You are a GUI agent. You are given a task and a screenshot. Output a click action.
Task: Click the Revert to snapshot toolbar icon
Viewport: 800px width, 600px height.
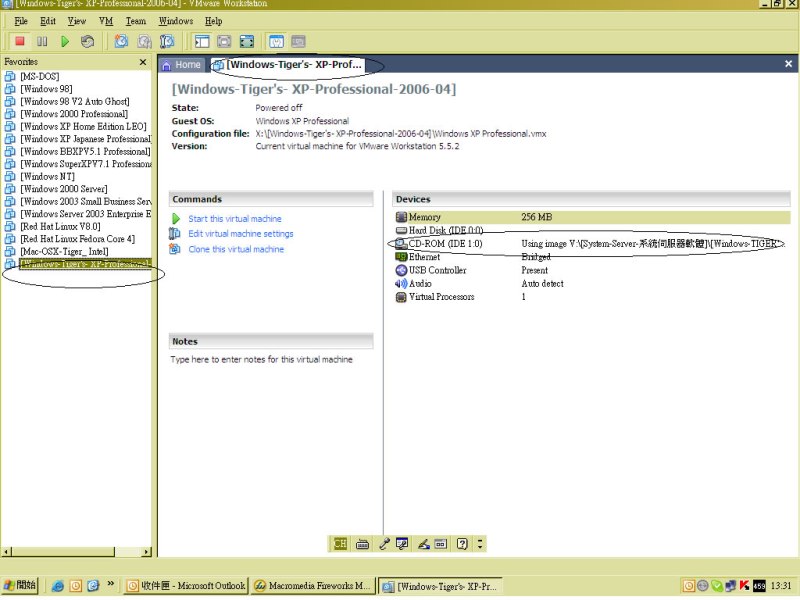click(x=144, y=41)
